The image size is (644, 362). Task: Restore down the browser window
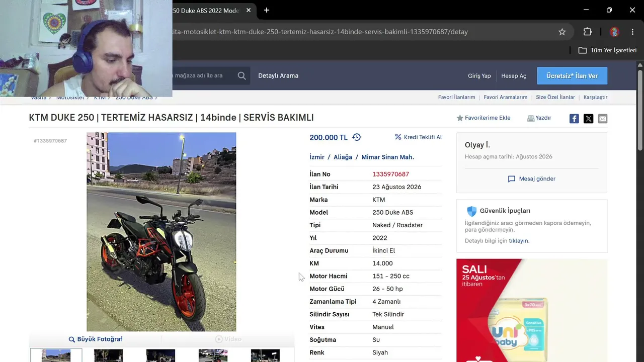(x=609, y=10)
